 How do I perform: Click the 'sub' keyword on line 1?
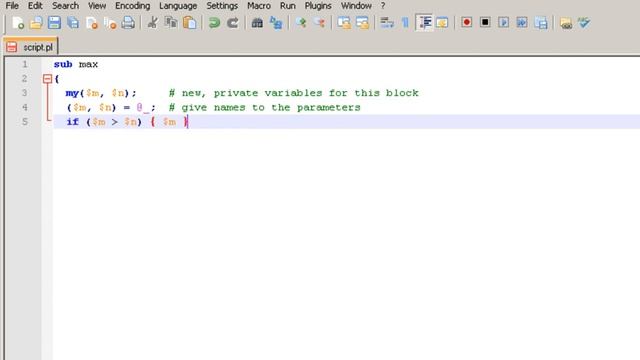(x=63, y=64)
